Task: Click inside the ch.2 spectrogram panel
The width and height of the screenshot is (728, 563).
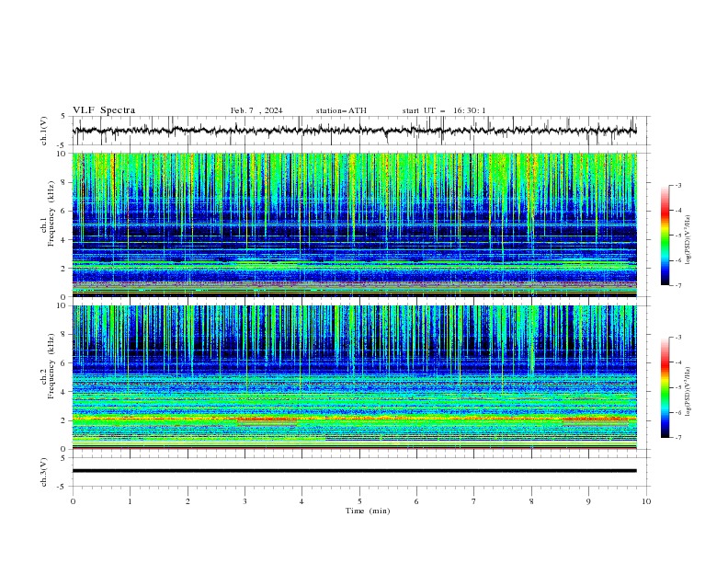Action: 354,377
